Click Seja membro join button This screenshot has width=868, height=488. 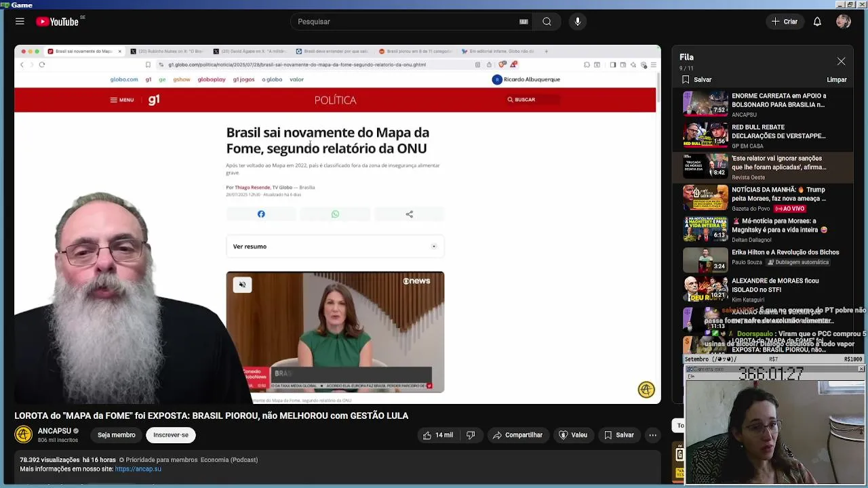click(117, 435)
